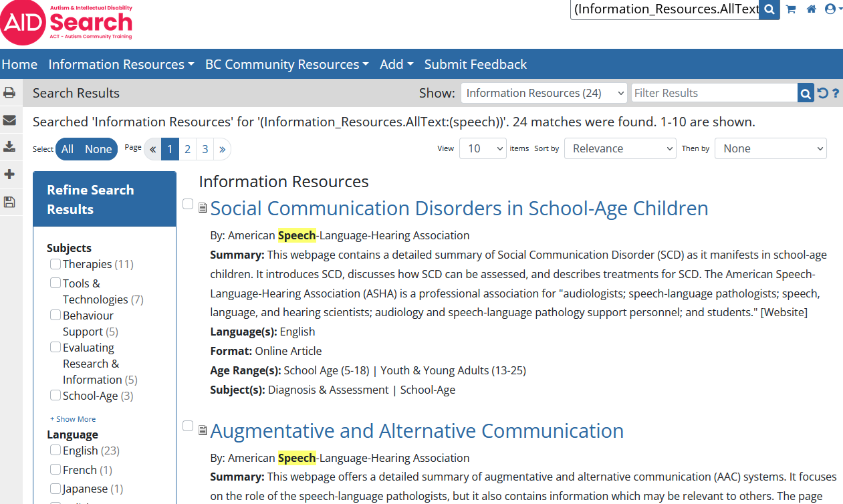This screenshot has width=843, height=504.
Task: Check the Therapies subject checkbox
Action: coord(55,264)
